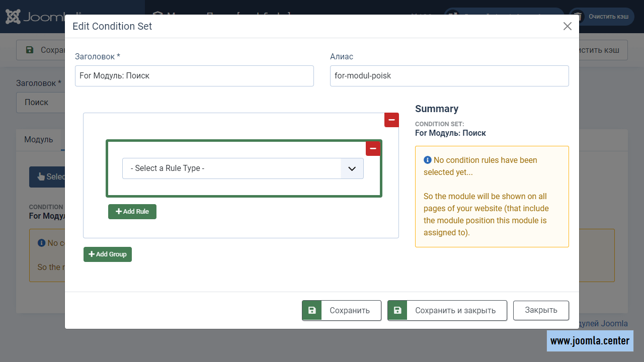
Task: Delete the rule using the inner red minus
Action: tap(373, 149)
